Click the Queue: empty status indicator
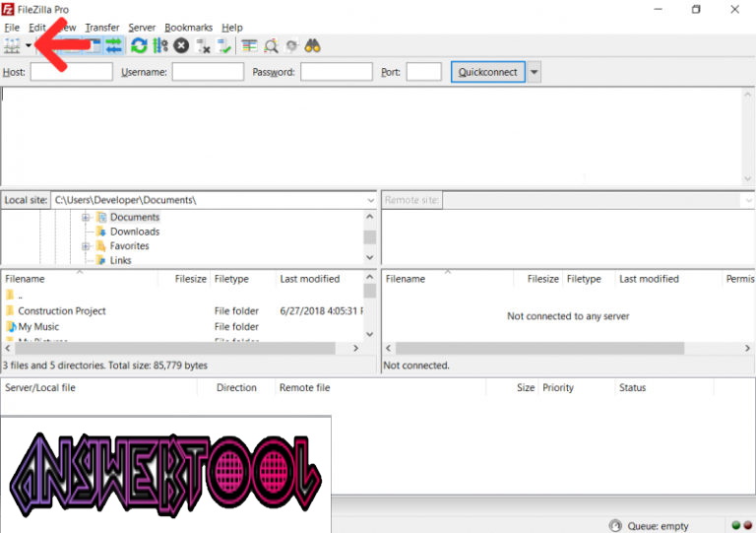Screen dimensions: 756x533 coord(658,526)
